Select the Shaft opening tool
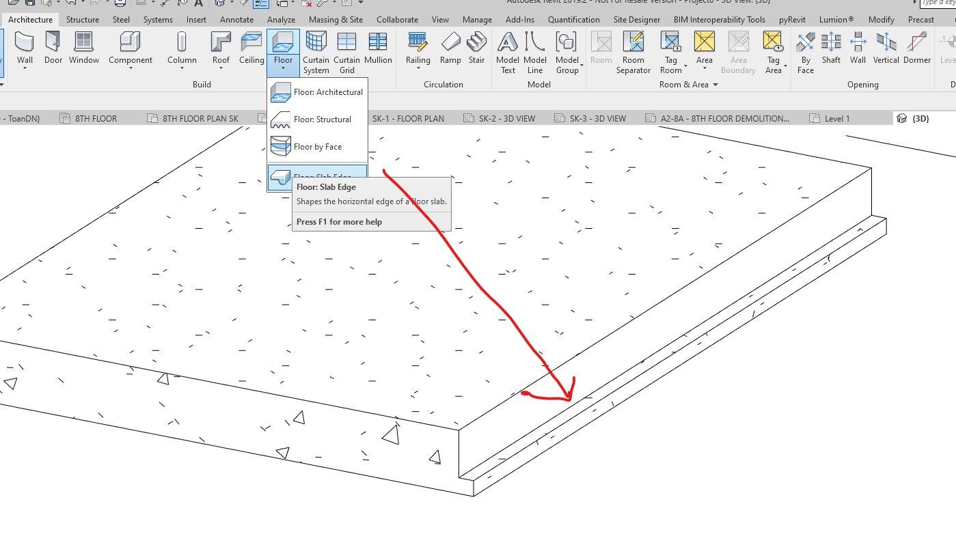 830,48
